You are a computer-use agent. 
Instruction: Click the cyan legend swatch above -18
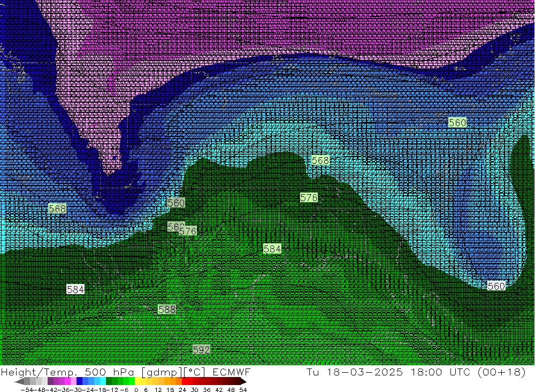pos(103,381)
